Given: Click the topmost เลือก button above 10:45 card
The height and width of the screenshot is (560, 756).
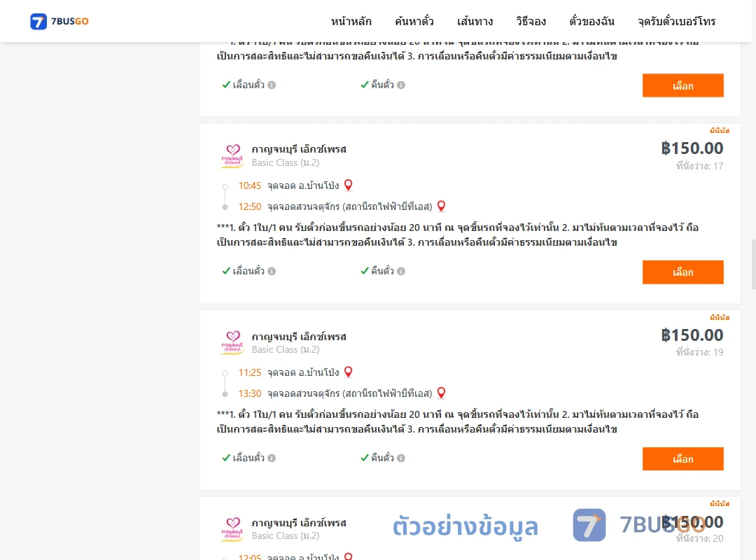Looking at the screenshot, I should [682, 85].
